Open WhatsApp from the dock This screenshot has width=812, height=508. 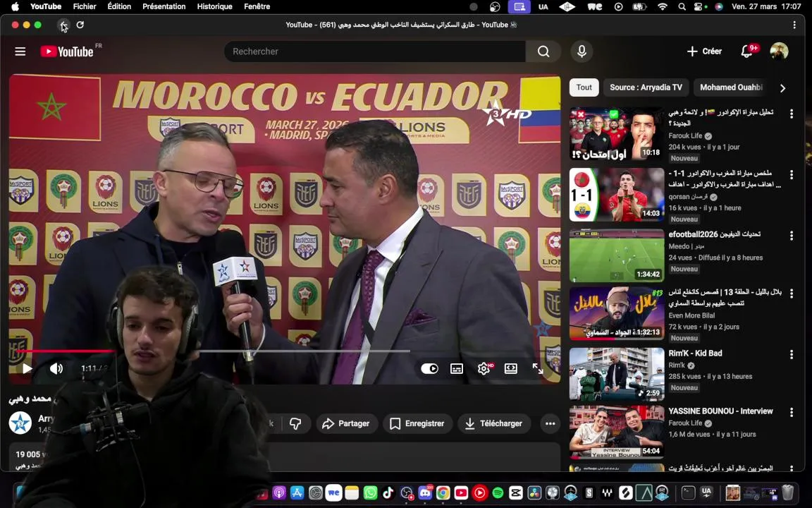click(x=370, y=492)
